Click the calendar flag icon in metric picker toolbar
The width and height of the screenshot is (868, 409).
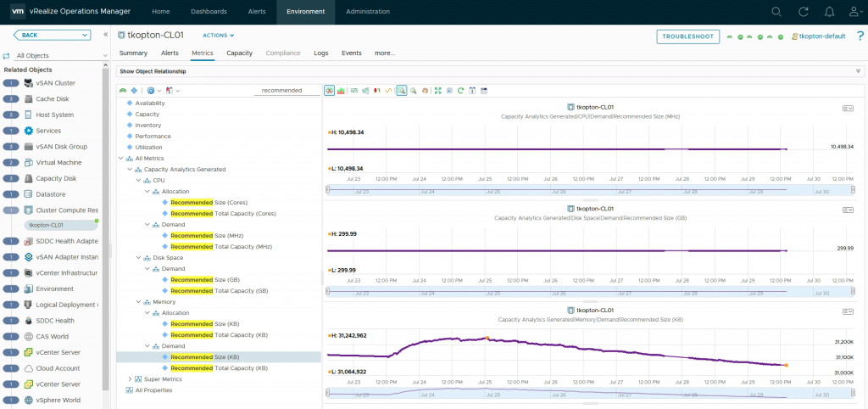click(x=170, y=90)
